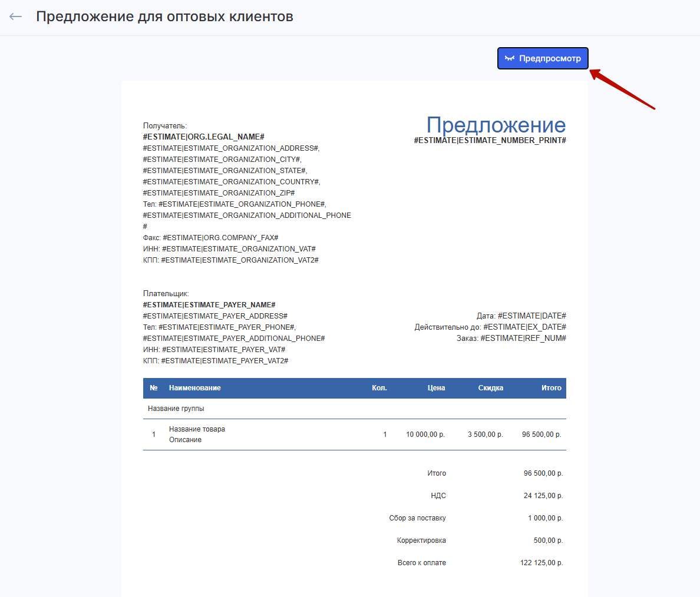Click the Название товара item text

coord(197,429)
